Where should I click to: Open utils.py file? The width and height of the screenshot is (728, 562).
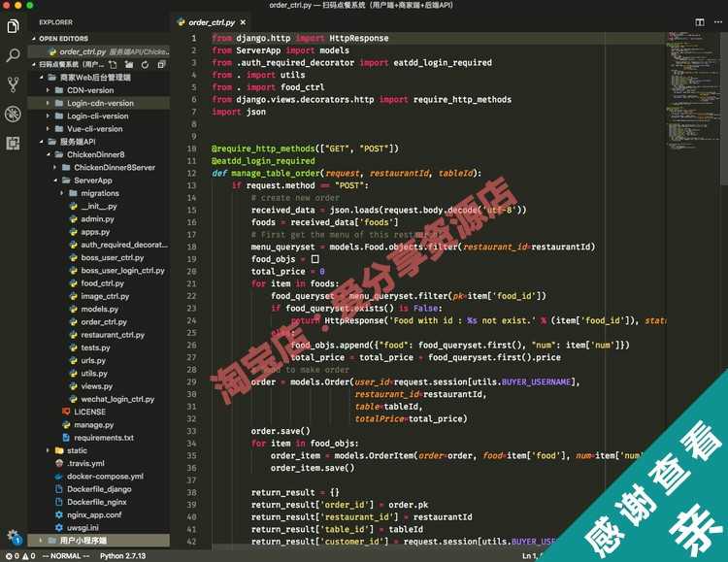[x=99, y=374]
